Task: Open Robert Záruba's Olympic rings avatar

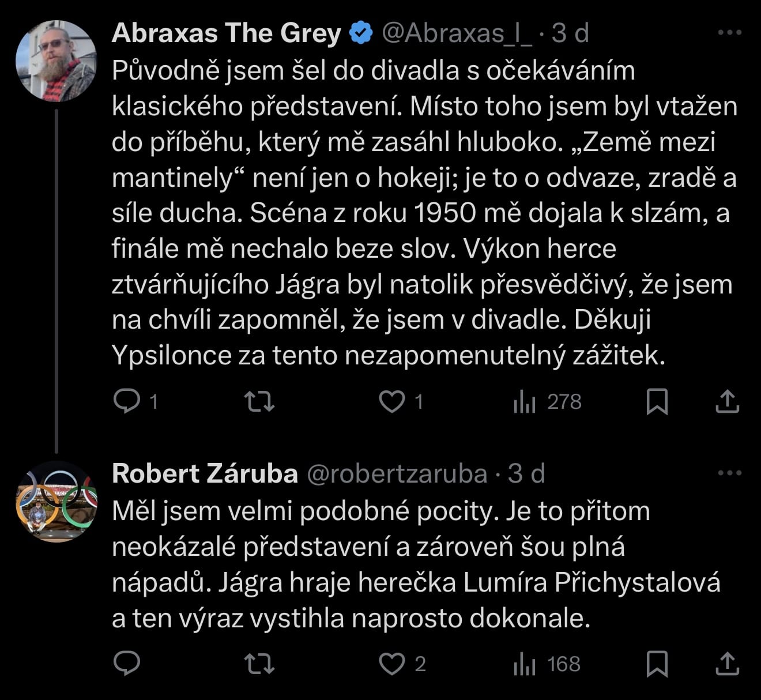Action: point(56,502)
